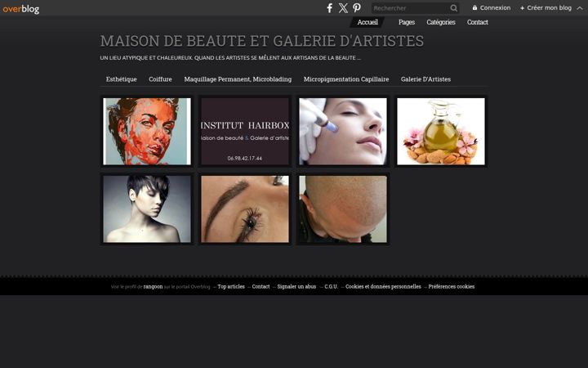Open the facial skin treatment thumbnail
The width and height of the screenshot is (588, 368).
click(343, 132)
